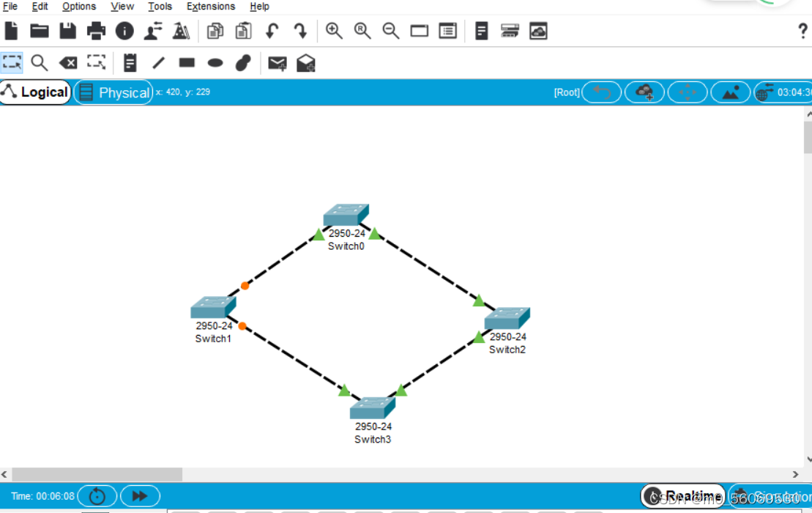Click the Add Simple PDU envelope icon
Image resolution: width=812 pixels, height=513 pixels.
point(277,64)
